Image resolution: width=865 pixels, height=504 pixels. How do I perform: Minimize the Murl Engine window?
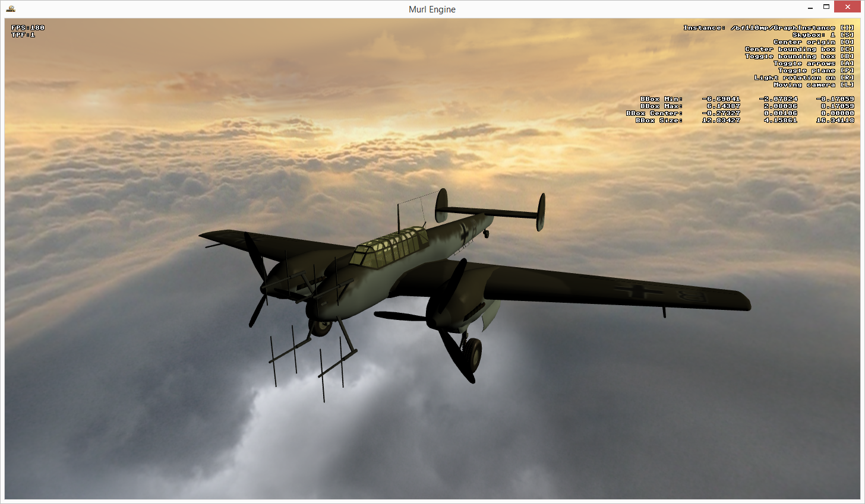(x=811, y=8)
